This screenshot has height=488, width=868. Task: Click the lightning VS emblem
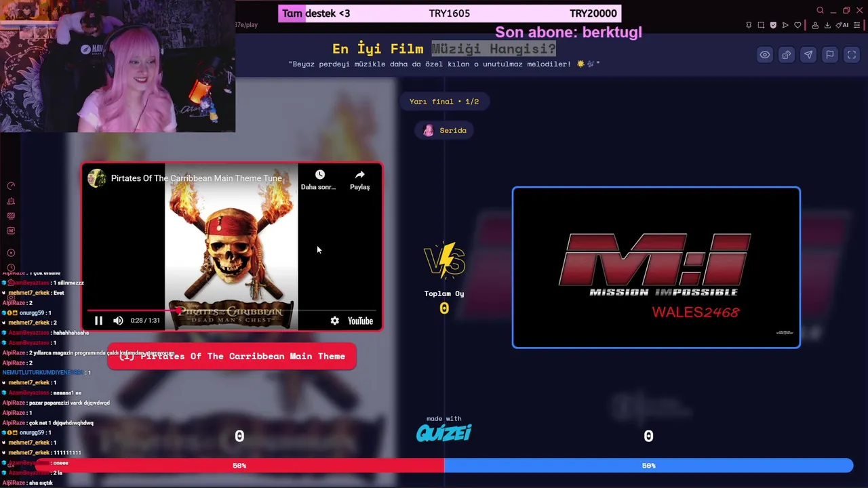444,260
